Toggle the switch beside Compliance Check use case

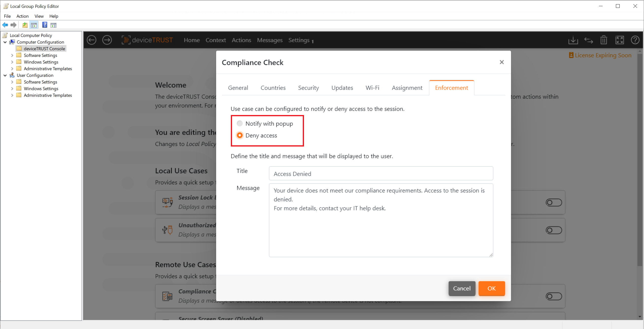point(554,296)
